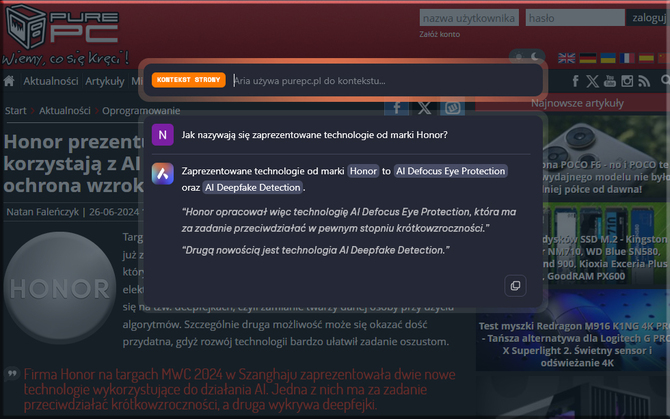670x419 pixels.
Task: Click the zaloguj login button
Action: 648,18
